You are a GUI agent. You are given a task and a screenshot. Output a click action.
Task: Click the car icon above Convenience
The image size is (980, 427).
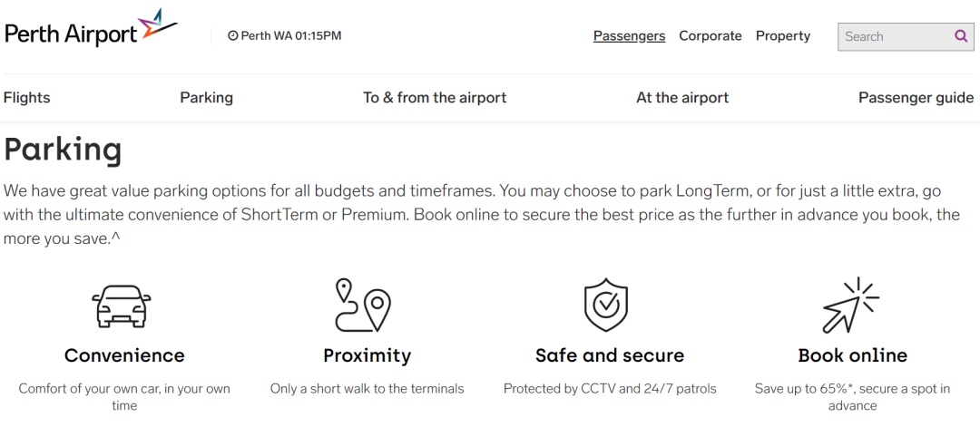click(x=122, y=306)
